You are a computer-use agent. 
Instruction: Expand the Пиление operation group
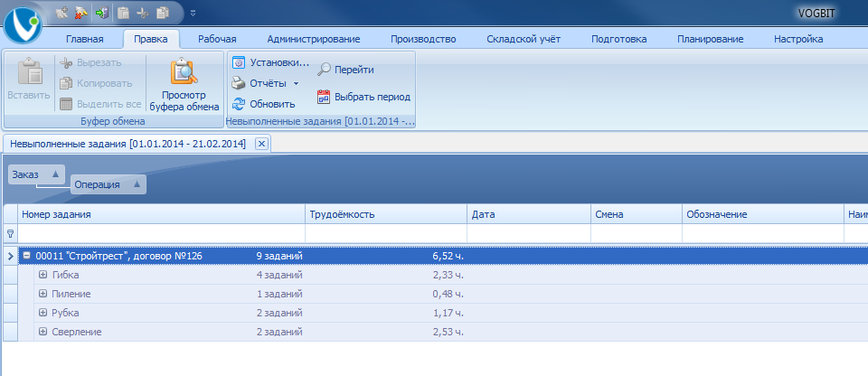click(43, 294)
